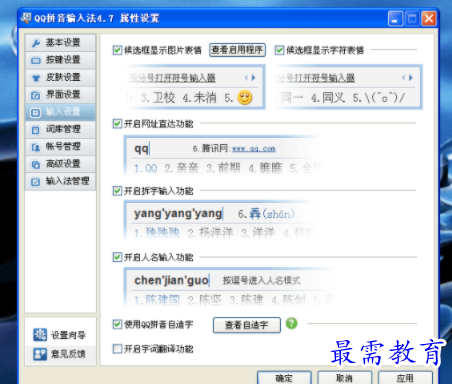Click the shirt icon beside 皮肤设置
Image resolution: width=452 pixels, height=384 pixels.
(36, 78)
